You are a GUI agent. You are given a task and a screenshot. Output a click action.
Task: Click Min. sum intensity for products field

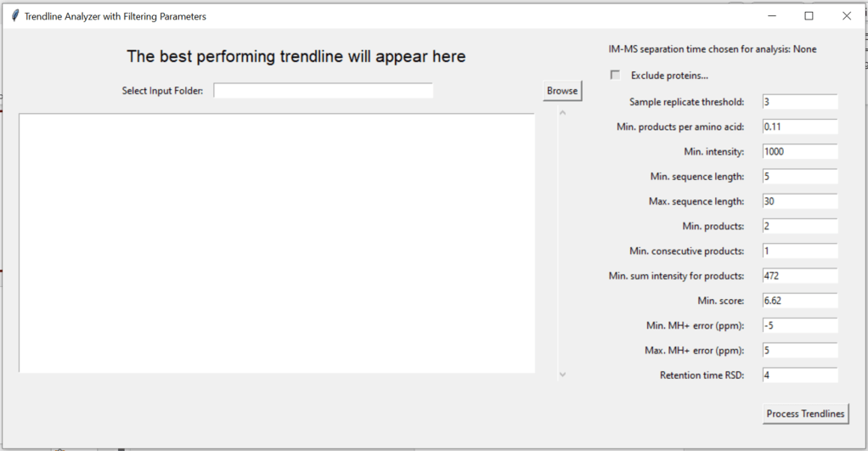coord(799,276)
